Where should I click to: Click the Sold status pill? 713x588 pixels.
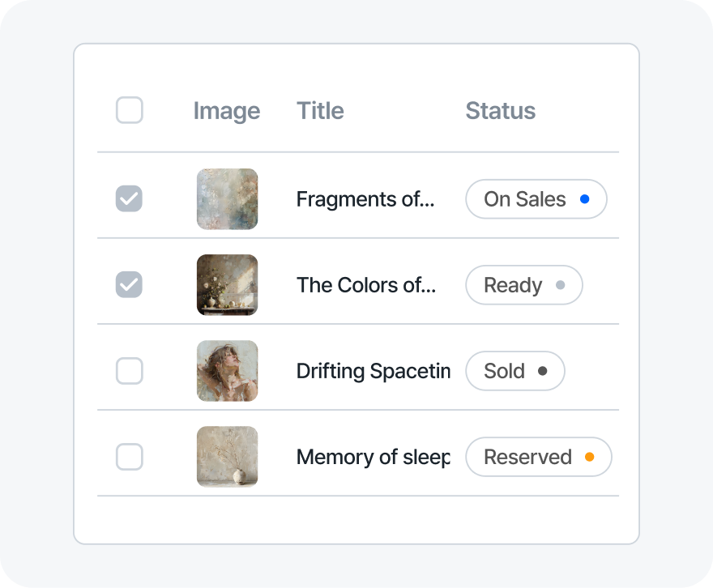click(514, 371)
